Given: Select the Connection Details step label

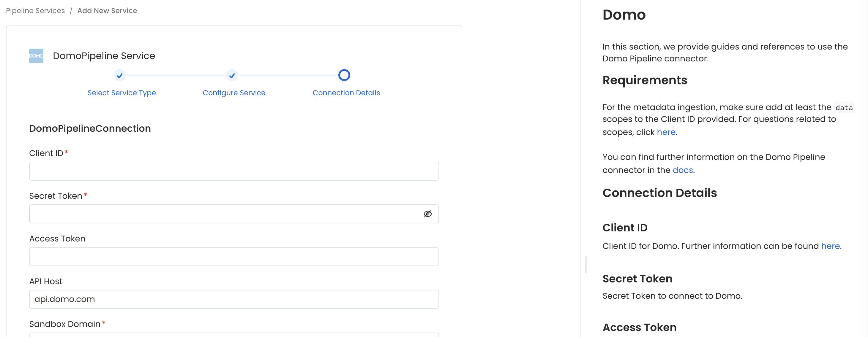Looking at the screenshot, I should pos(346,93).
